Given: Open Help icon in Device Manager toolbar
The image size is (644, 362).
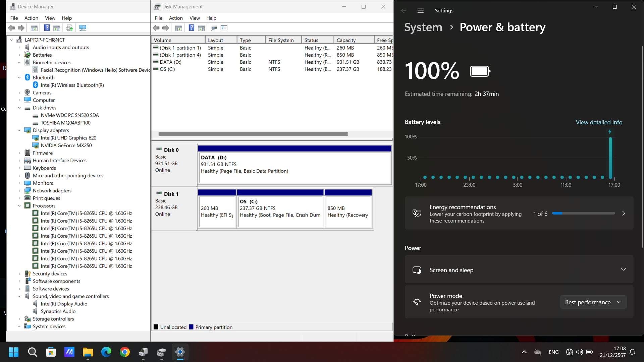Looking at the screenshot, I should click(47, 28).
